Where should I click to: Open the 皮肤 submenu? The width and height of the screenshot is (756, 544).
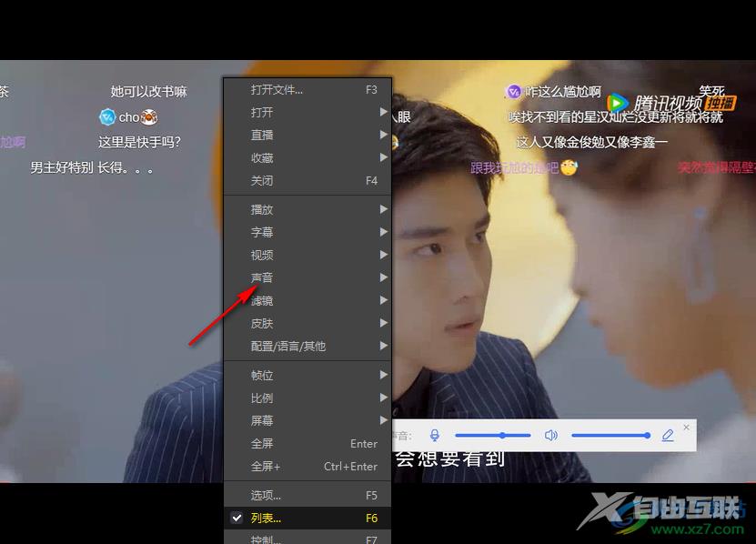307,323
